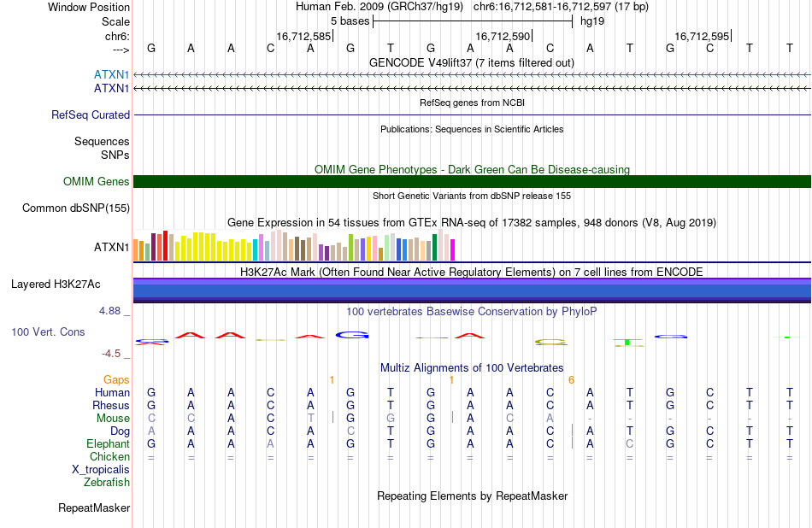Click the OMIM Genes track label
The image size is (812, 528).
96,182
